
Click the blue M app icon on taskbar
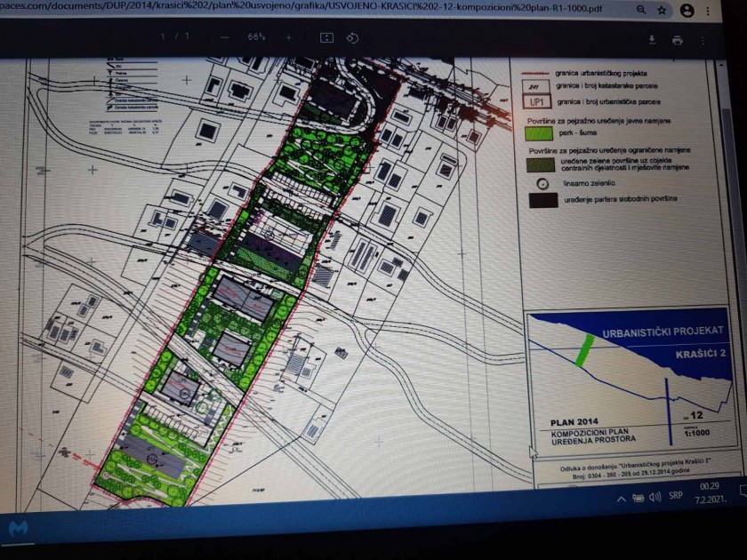tap(18, 529)
